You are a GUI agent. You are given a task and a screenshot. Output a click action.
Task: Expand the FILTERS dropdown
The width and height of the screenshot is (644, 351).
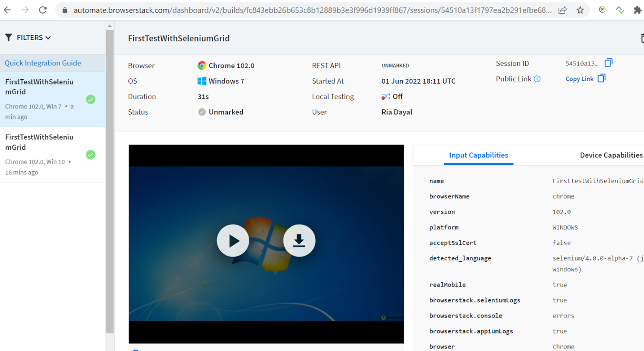[28, 38]
